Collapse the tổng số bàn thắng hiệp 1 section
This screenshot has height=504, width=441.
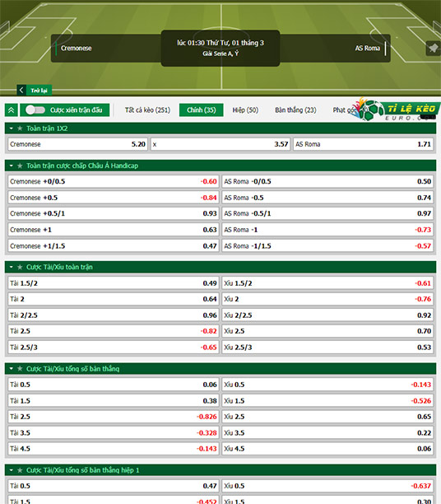pyautogui.click(x=12, y=470)
